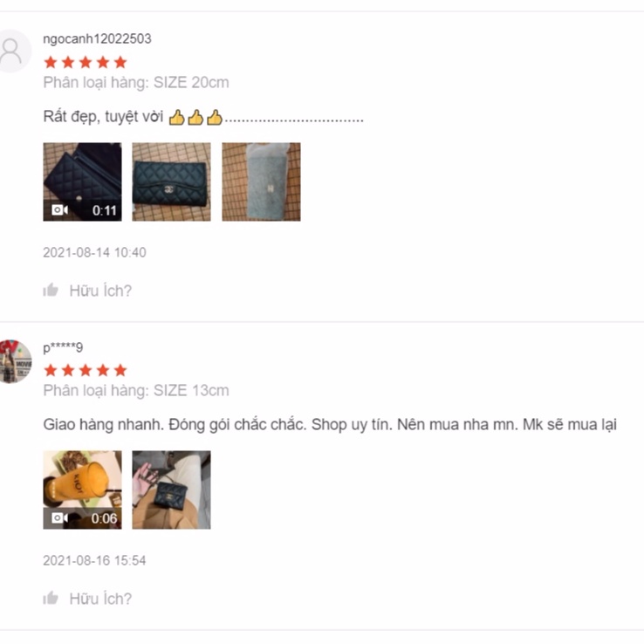The width and height of the screenshot is (644, 644).
Task: Click the username ngocanh12022503
Action: coord(97,38)
